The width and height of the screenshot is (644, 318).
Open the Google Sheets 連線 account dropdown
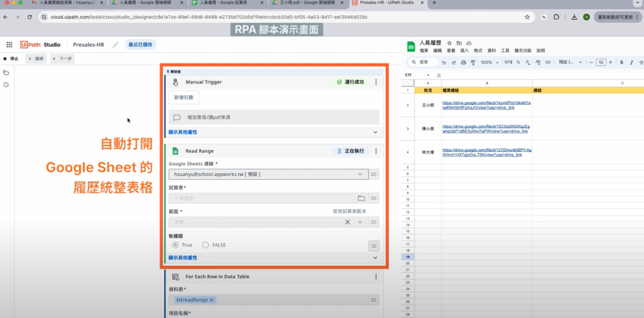click(360, 174)
